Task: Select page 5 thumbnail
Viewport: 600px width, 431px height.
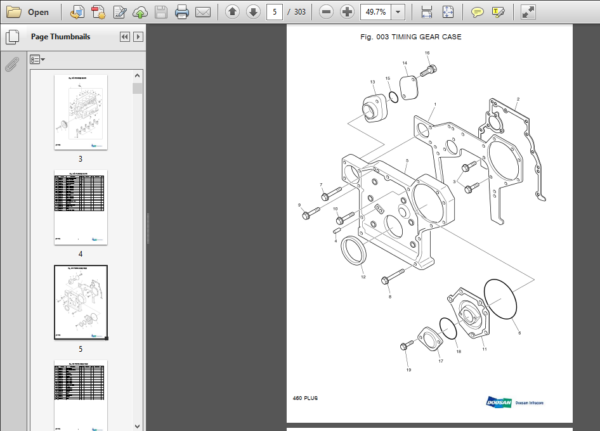Action: point(81,302)
